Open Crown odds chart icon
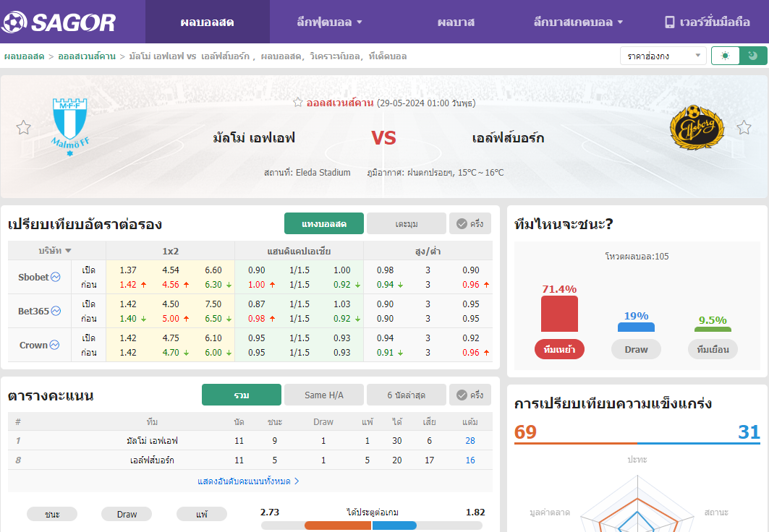Image resolution: width=769 pixels, height=532 pixels. click(54, 345)
